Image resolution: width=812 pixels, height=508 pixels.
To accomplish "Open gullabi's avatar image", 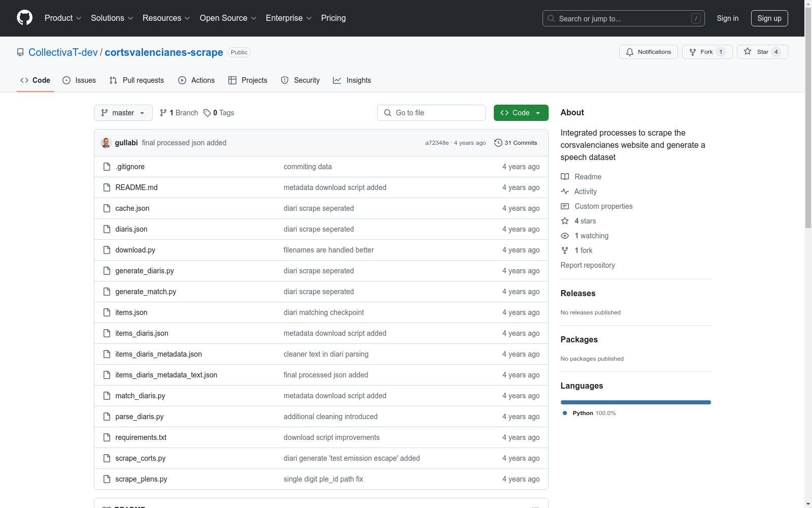I will [x=106, y=143].
